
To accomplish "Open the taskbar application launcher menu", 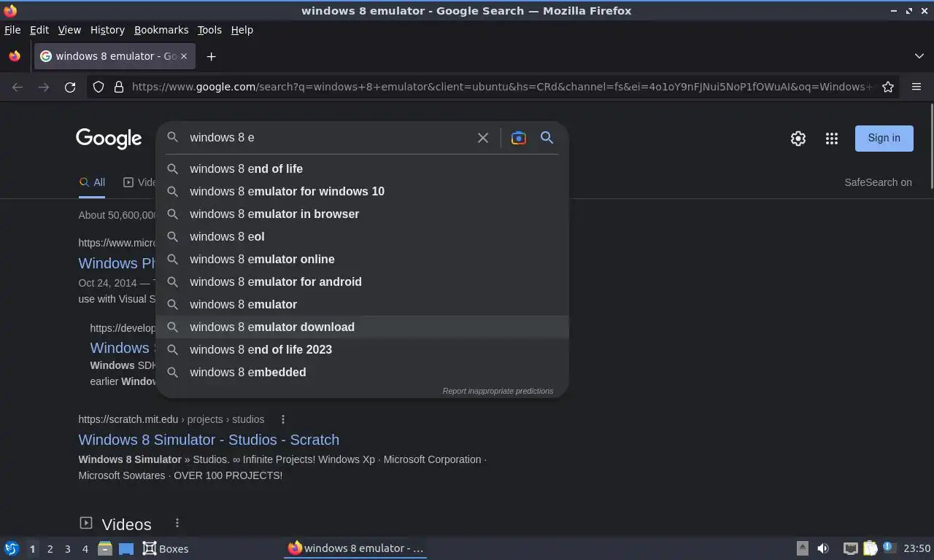I will (x=12, y=548).
